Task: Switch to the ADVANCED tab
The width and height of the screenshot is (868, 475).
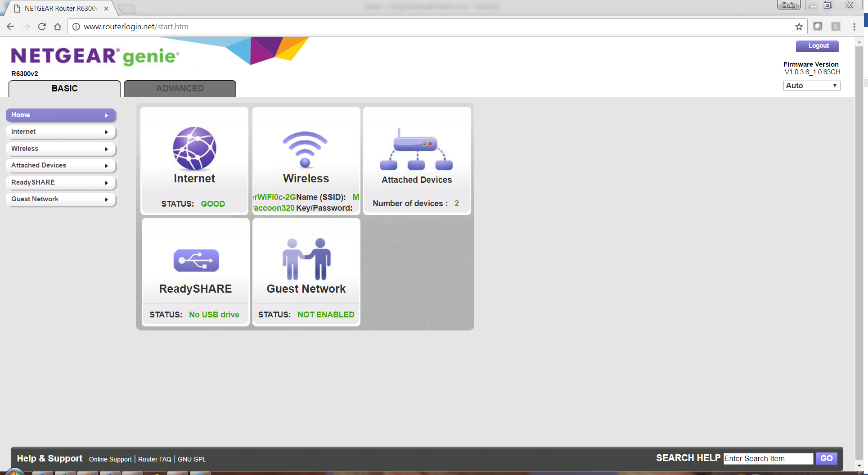Action: tap(180, 89)
